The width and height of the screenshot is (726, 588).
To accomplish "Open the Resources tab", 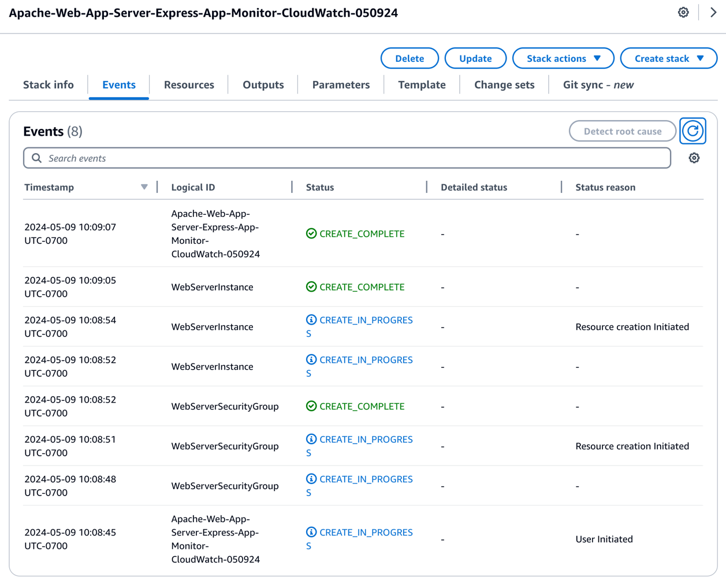I will 189,85.
